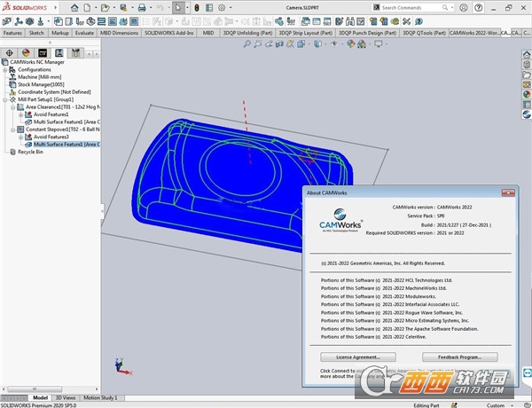The width and height of the screenshot is (532, 408).
Task: Expand the Avoid Features1 node
Action: pos(21,114)
